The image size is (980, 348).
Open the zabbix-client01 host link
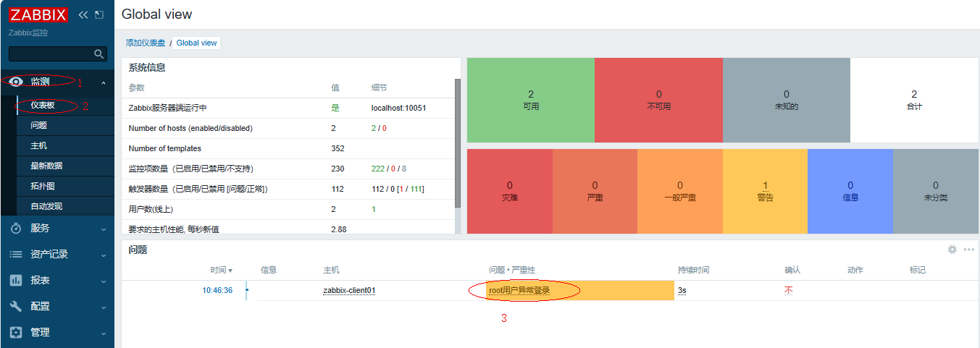[349, 291]
